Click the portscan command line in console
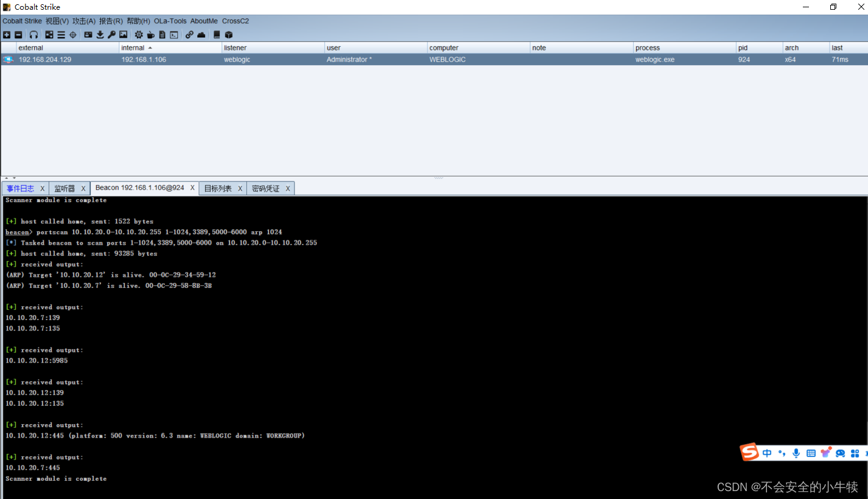Image resolution: width=868 pixels, height=499 pixels. click(x=144, y=232)
